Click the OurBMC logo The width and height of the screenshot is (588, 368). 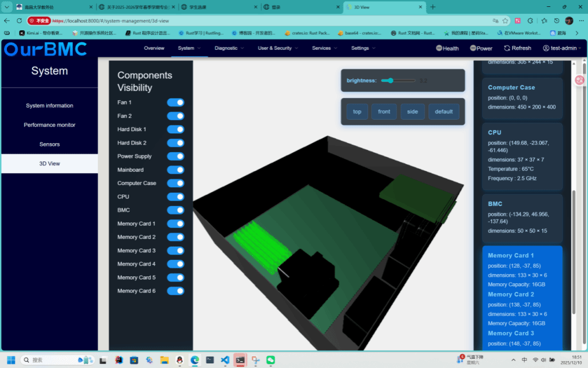pyautogui.click(x=46, y=49)
